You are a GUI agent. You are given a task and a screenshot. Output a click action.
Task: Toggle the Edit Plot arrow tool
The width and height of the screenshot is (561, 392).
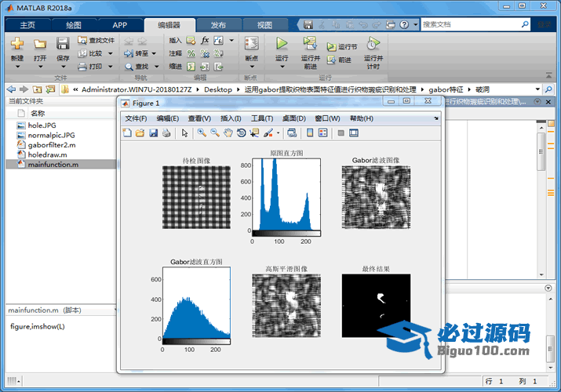pos(185,133)
